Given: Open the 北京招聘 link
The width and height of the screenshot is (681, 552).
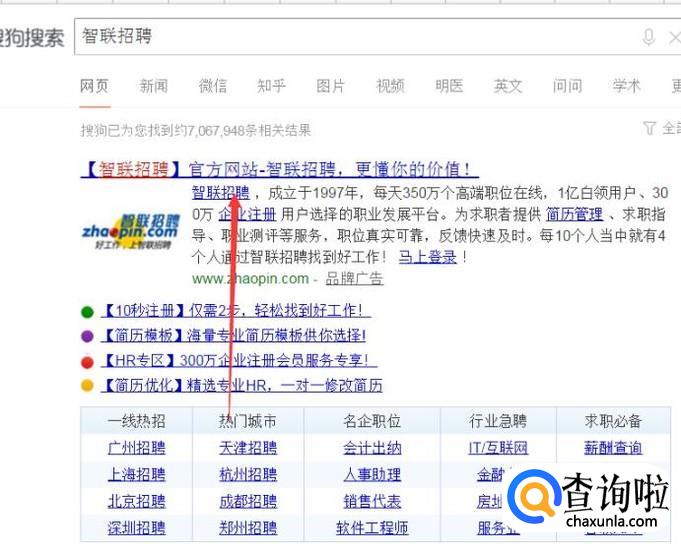Looking at the screenshot, I should (137, 501).
